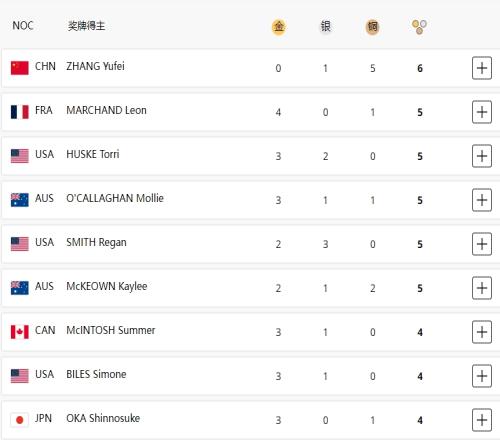Click the NOC column header
500x440 pixels.
click(23, 25)
